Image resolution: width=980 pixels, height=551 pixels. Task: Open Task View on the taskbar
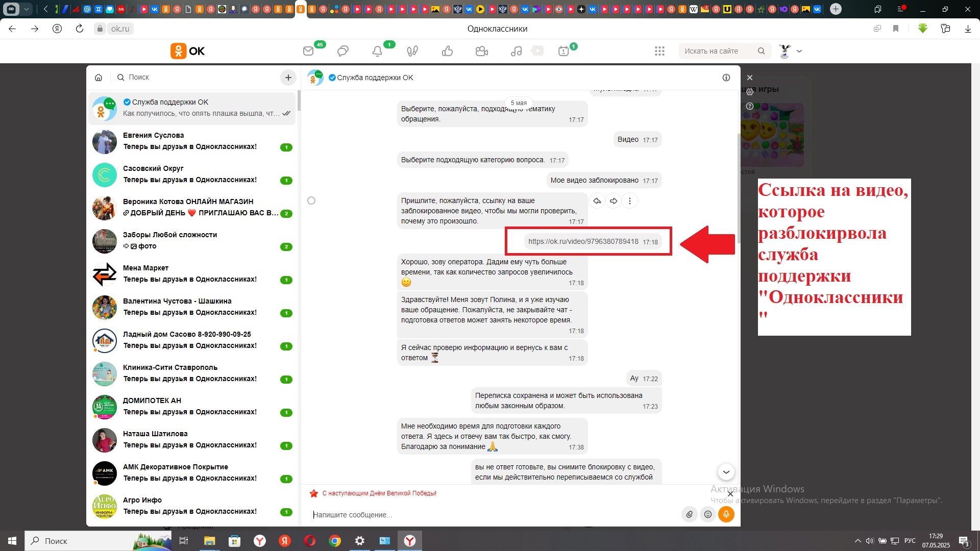tap(184, 541)
